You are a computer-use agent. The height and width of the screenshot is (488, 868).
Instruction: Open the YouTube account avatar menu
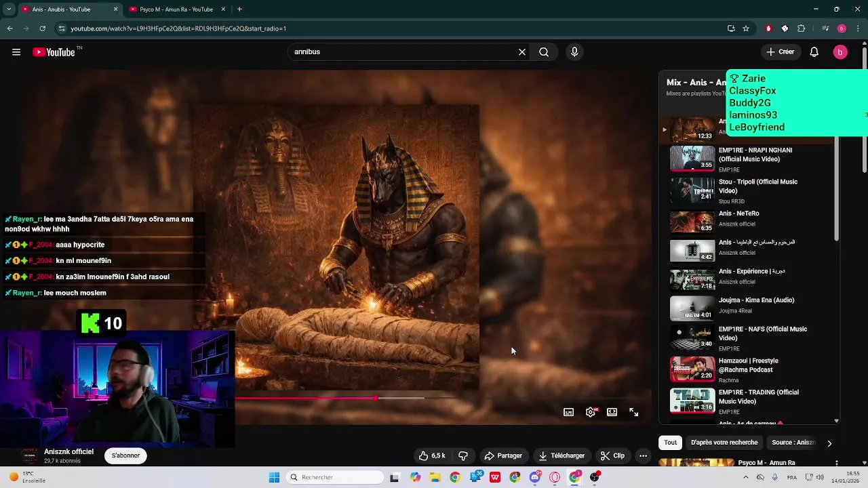(x=840, y=52)
